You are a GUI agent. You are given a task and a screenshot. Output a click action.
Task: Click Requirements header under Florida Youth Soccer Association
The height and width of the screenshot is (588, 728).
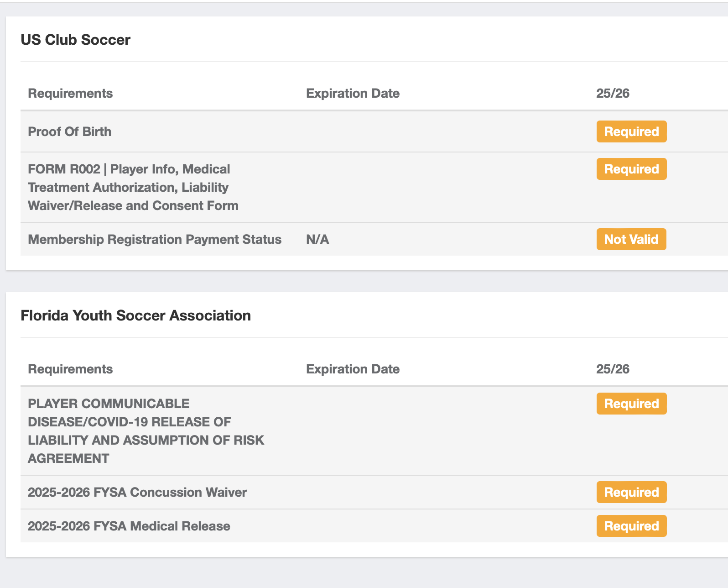click(x=70, y=369)
